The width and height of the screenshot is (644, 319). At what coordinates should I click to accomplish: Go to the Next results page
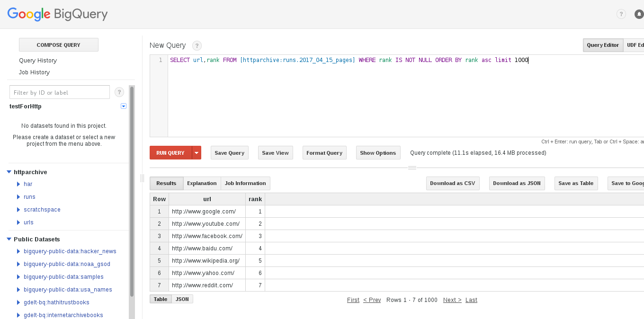[x=452, y=300]
